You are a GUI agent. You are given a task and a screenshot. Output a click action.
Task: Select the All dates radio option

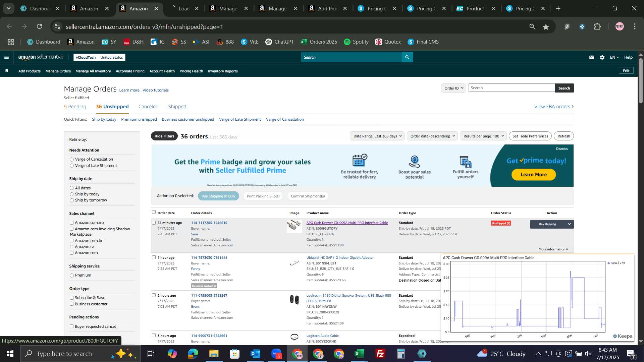point(71,188)
